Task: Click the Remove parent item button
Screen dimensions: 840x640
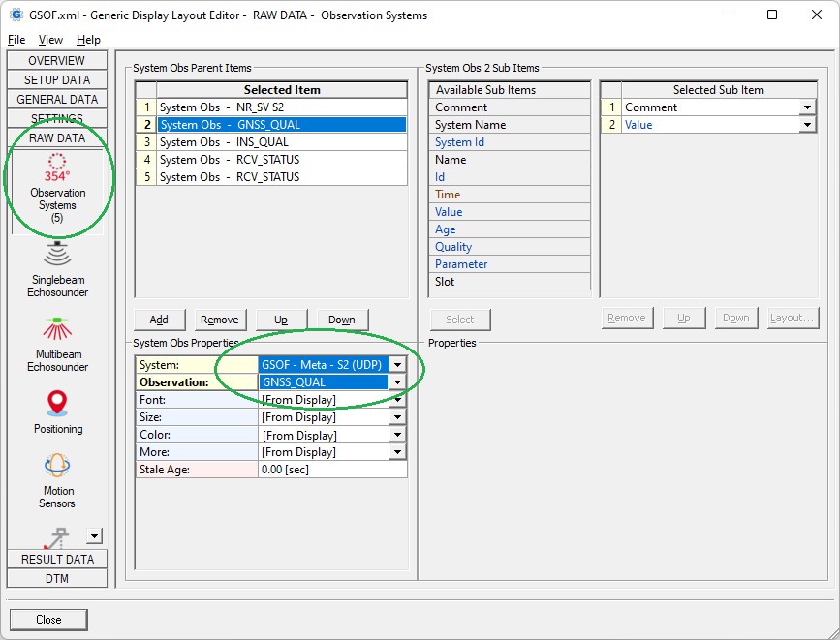Action: (220, 320)
